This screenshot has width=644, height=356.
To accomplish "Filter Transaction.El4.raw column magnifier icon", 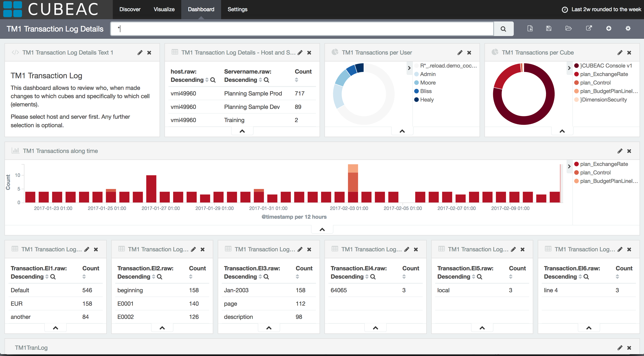I will (373, 277).
